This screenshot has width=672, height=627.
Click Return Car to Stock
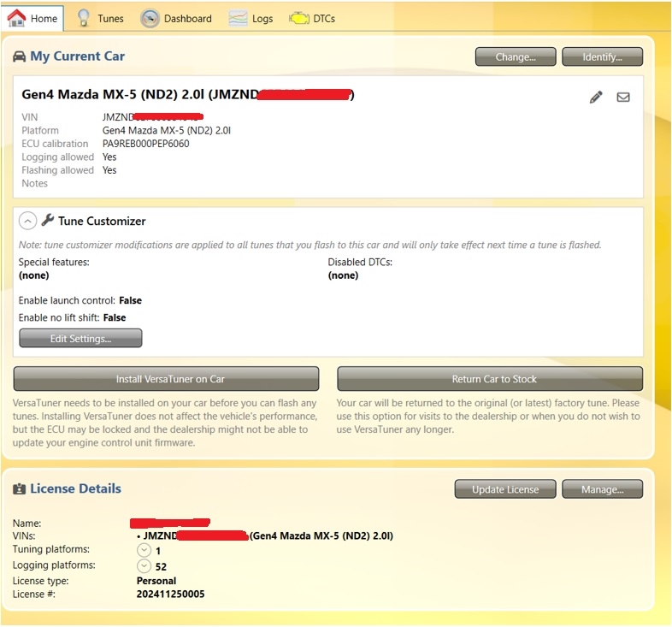click(490, 379)
